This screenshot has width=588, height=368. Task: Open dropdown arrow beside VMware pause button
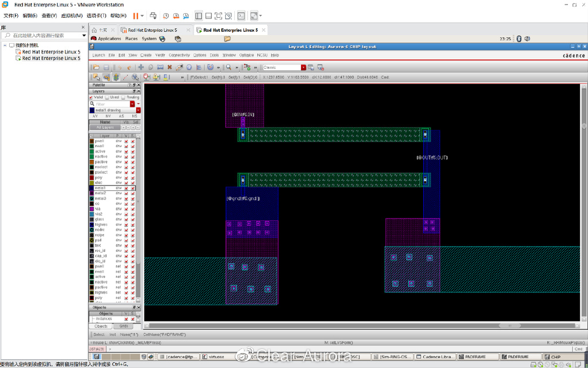coord(142,16)
